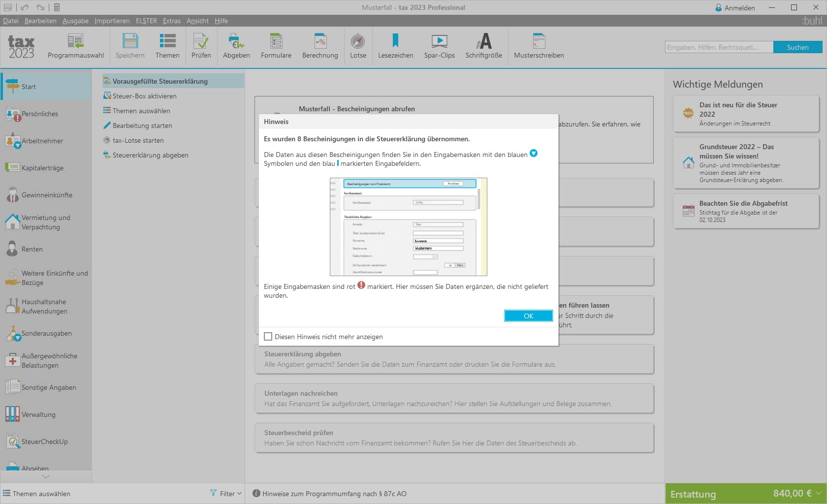
Task: Open Weitere Einkünfte und Bezüge
Action: (x=46, y=278)
